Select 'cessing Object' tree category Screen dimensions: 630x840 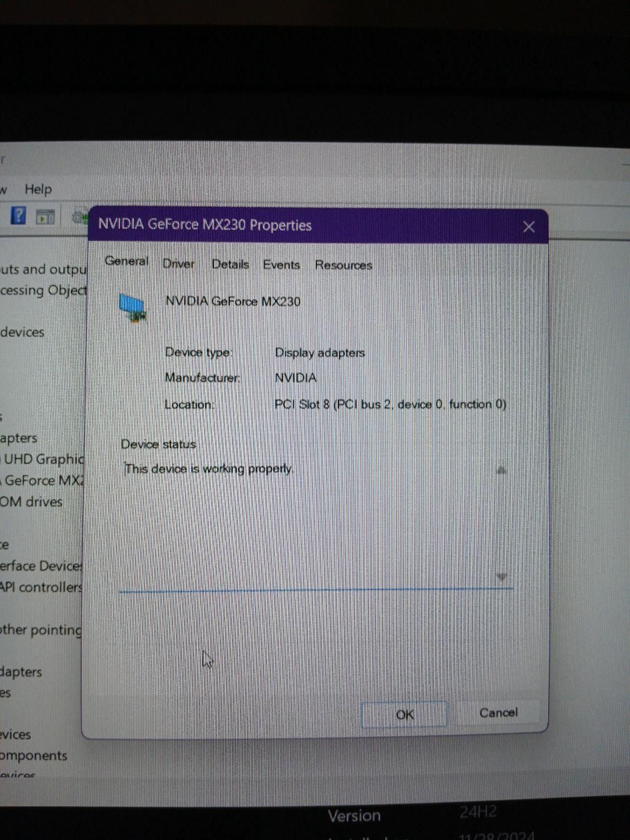44,290
